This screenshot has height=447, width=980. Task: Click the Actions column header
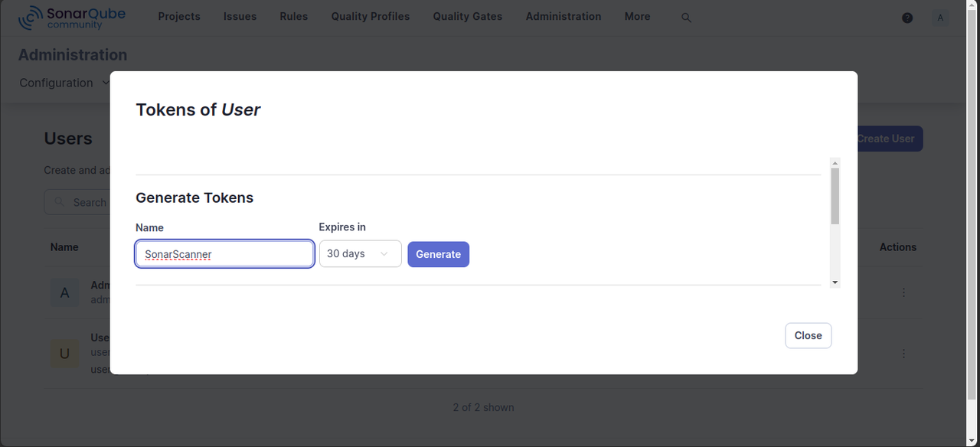[x=898, y=247]
